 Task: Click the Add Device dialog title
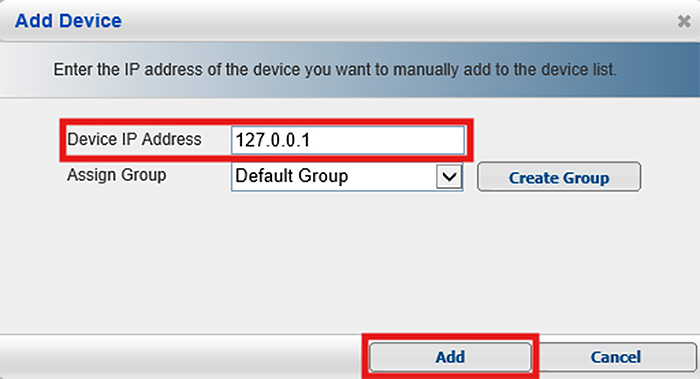(x=68, y=21)
